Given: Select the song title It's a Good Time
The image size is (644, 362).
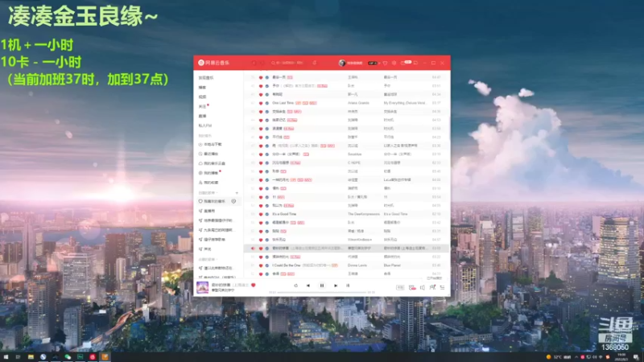Looking at the screenshot, I should click(284, 214).
